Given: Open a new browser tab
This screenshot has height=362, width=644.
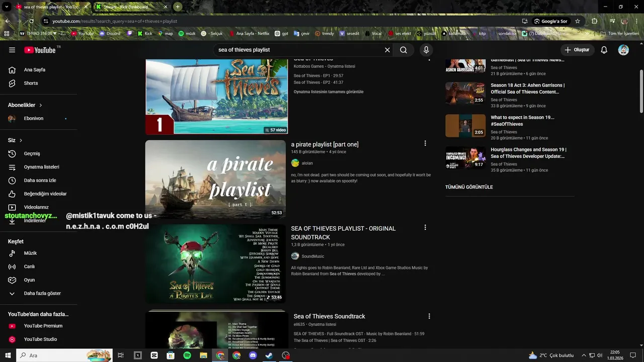Looking at the screenshot, I should tap(178, 7).
